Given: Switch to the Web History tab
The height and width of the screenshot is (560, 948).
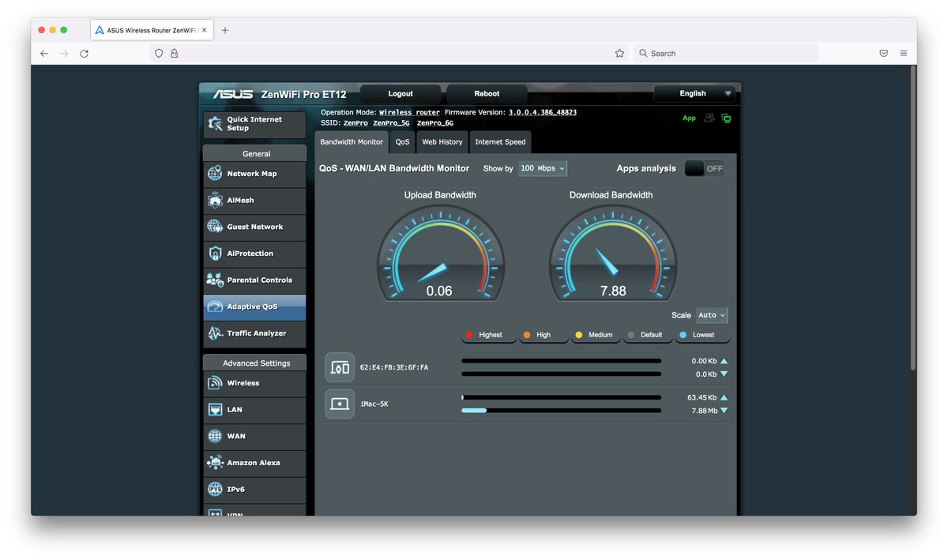Looking at the screenshot, I should (x=442, y=142).
